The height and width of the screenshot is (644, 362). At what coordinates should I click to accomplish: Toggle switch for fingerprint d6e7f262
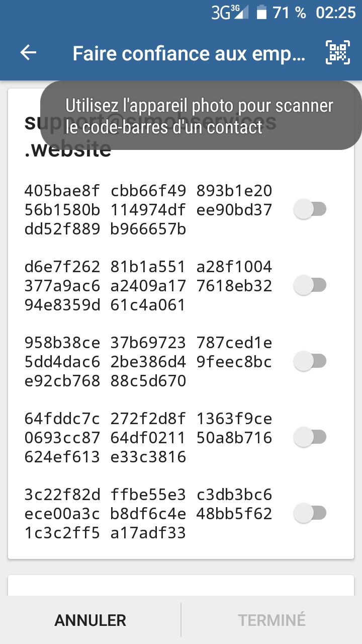[x=310, y=285]
